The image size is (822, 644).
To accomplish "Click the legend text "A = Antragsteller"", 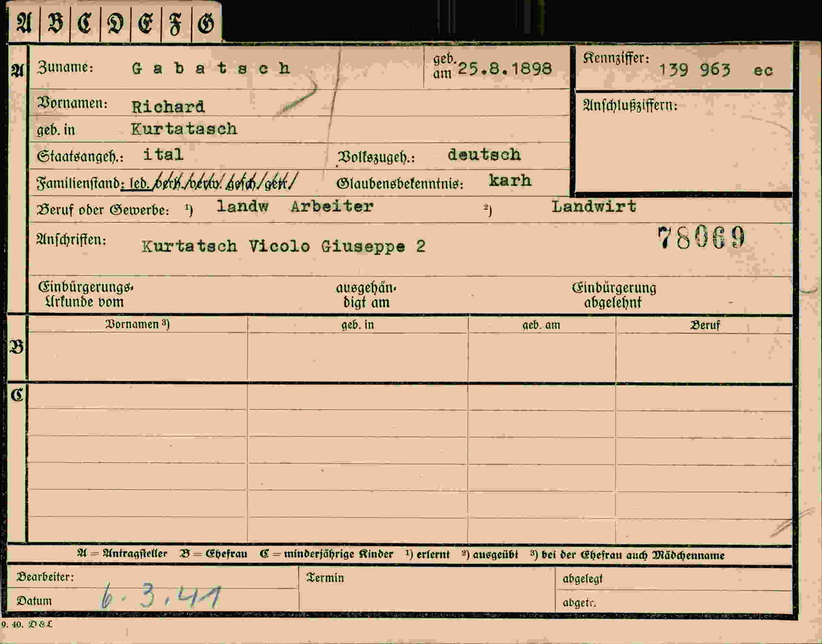I will pos(122,554).
